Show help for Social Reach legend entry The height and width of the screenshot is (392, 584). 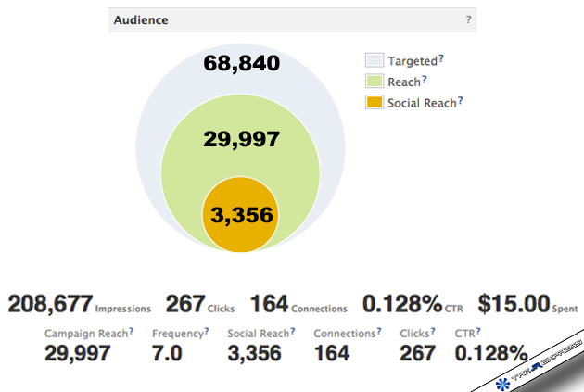pyautogui.click(x=462, y=101)
